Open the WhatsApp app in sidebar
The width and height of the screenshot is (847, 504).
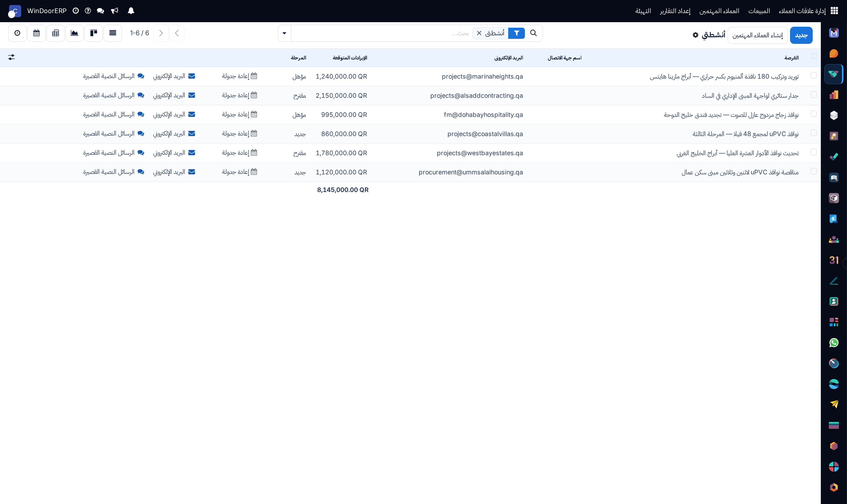[x=834, y=343]
